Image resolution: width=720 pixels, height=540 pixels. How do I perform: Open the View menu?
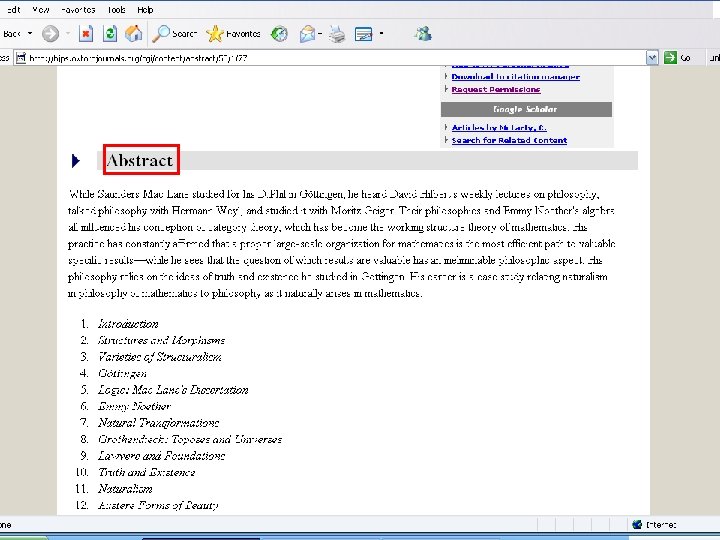(41, 10)
